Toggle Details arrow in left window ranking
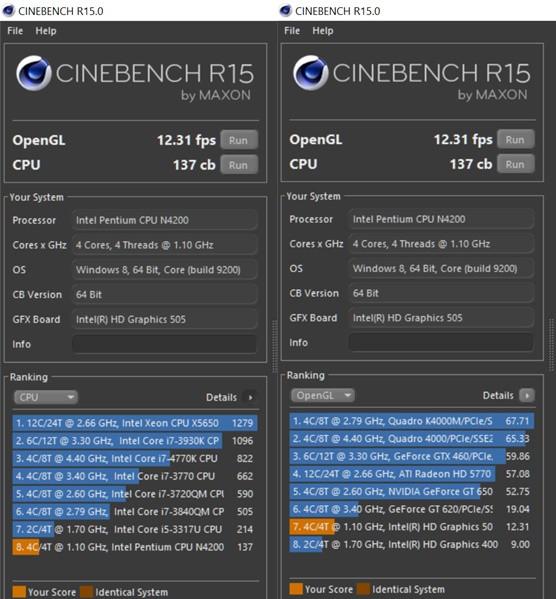Screen dimensions: 556x599 [250, 397]
